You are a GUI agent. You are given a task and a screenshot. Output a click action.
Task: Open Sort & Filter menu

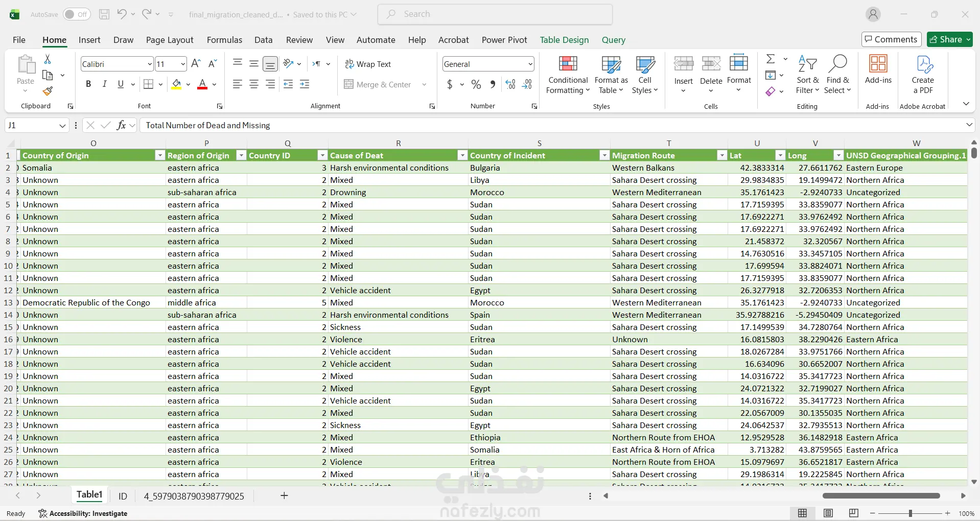[x=807, y=75]
